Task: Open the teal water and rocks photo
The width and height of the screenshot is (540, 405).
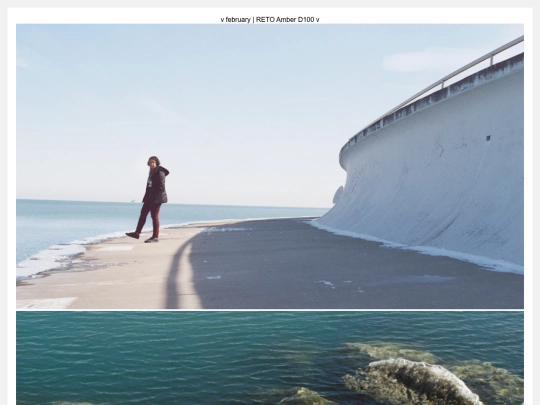Action: pos(270,358)
